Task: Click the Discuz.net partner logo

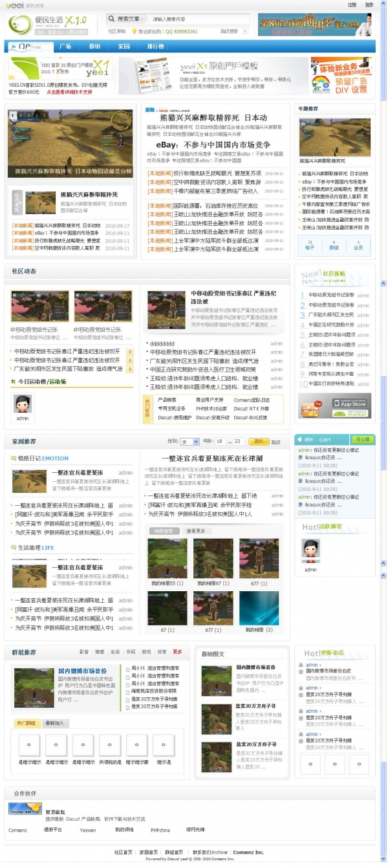Action: point(25,809)
